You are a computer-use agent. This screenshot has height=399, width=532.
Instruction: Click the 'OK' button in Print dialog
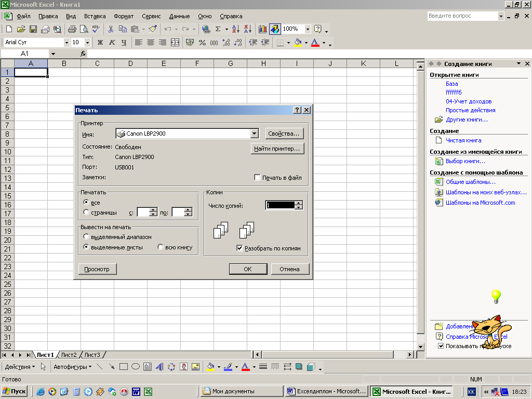coord(248,269)
